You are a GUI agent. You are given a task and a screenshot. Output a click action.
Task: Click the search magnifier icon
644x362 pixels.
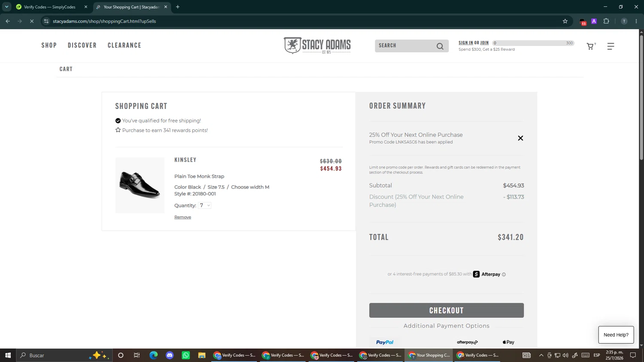pos(440,46)
